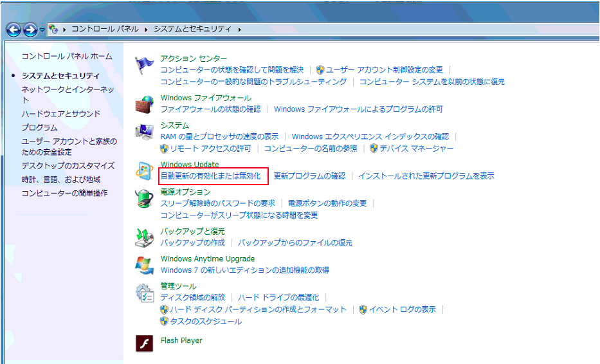The image size is (600, 364).
Task: Open バックアップからのファイルの復元 link
Action: click(x=295, y=242)
